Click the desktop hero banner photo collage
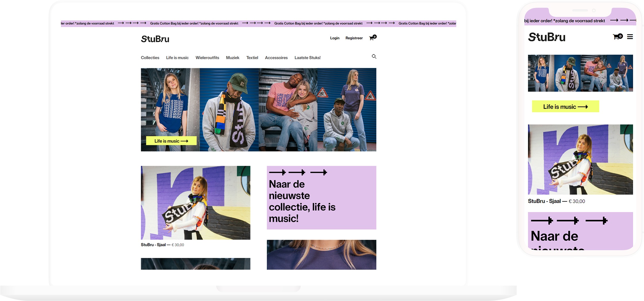The width and height of the screenshot is (644, 301). click(258, 110)
